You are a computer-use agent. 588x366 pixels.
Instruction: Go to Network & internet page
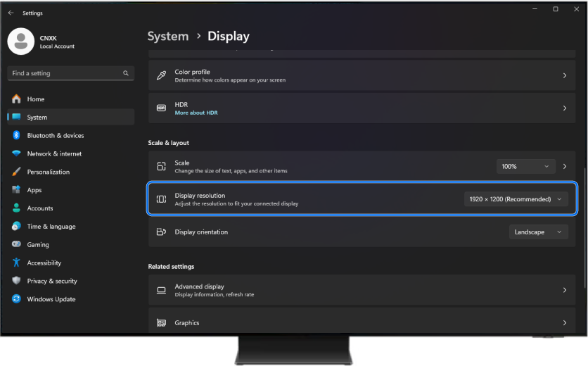click(x=54, y=153)
